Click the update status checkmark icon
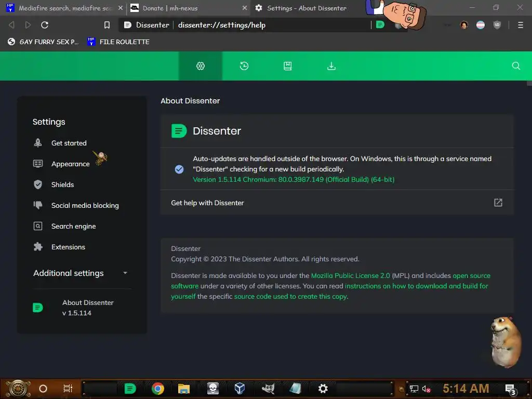 (179, 169)
